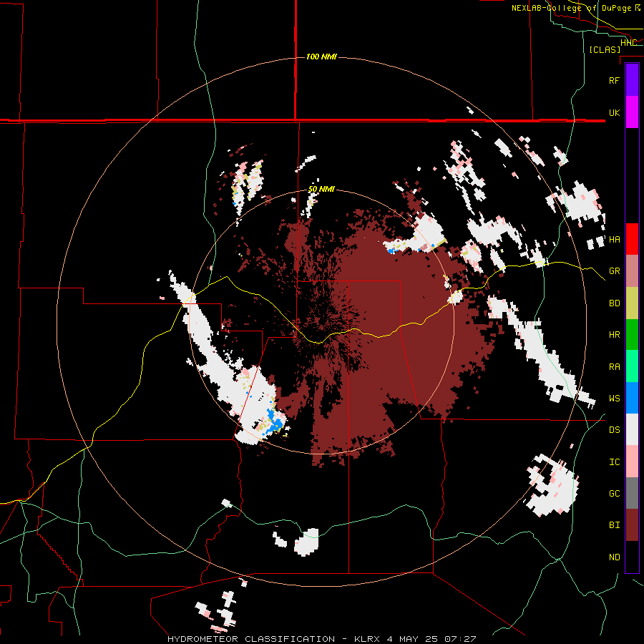Click the yellow BD color swatch
The width and height of the screenshot is (644, 644).
coord(632,303)
